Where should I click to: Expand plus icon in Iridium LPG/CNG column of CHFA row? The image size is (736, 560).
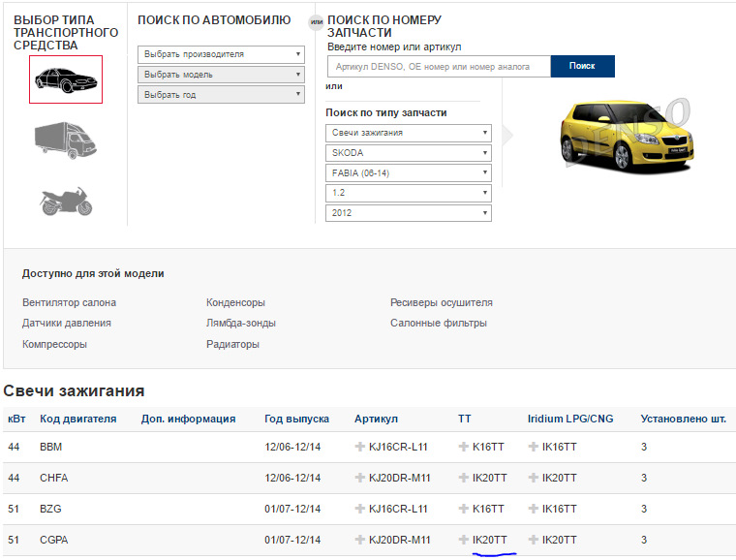(x=533, y=478)
